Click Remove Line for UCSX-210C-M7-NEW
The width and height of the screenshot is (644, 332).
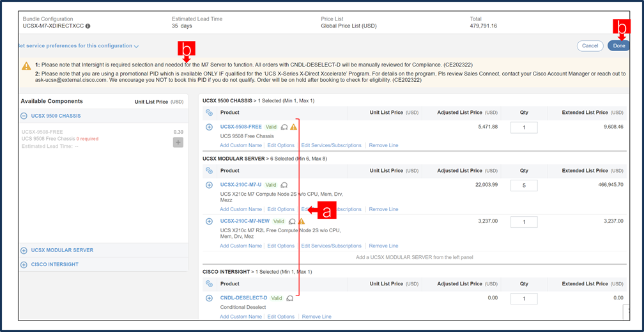tap(383, 246)
